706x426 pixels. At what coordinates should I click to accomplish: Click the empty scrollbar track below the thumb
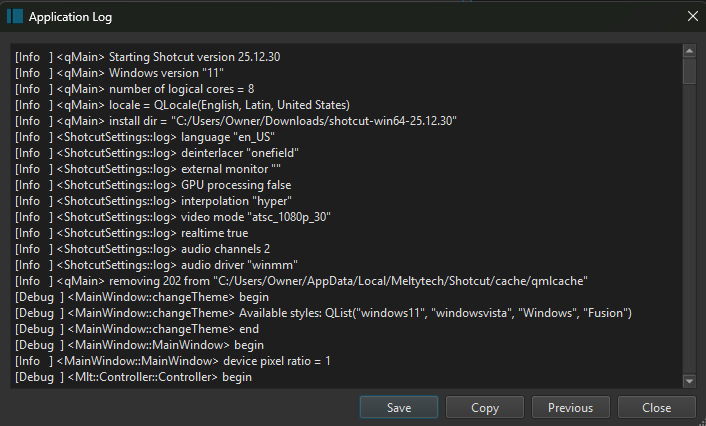coord(689,230)
